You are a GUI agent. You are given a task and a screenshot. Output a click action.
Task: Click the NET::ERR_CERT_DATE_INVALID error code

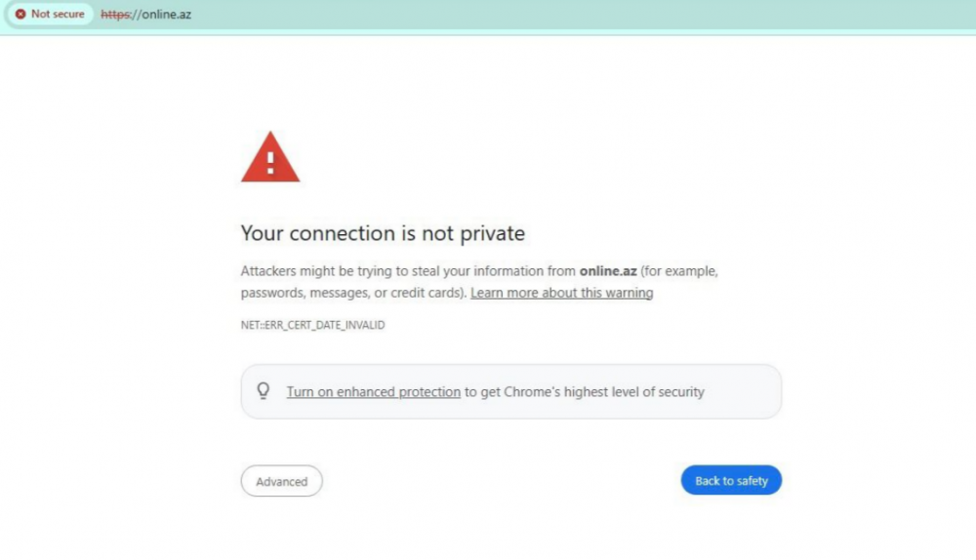(312, 325)
